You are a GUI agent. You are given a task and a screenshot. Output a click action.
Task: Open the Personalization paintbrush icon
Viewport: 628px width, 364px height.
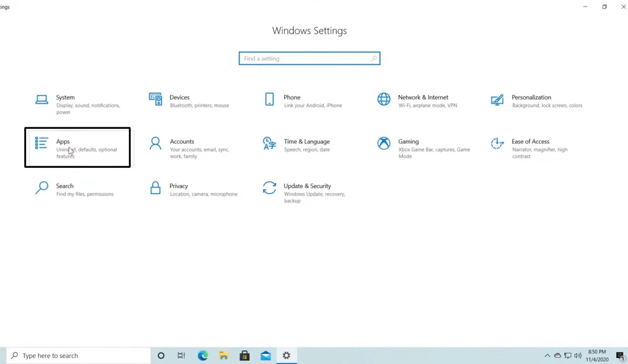coord(497,100)
